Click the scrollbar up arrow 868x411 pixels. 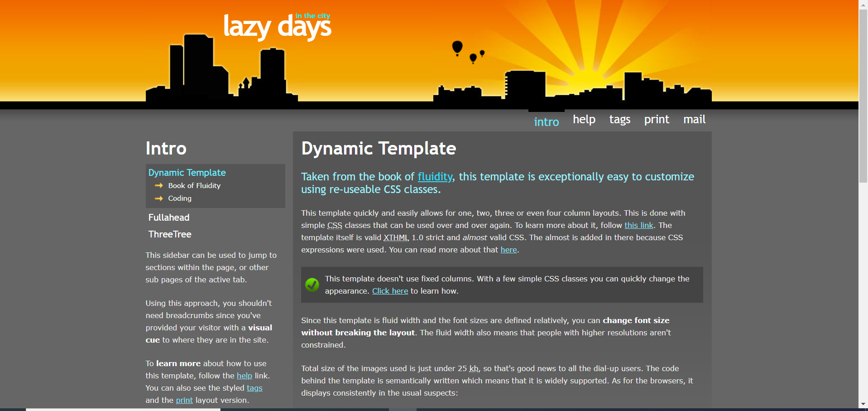[863, 4]
